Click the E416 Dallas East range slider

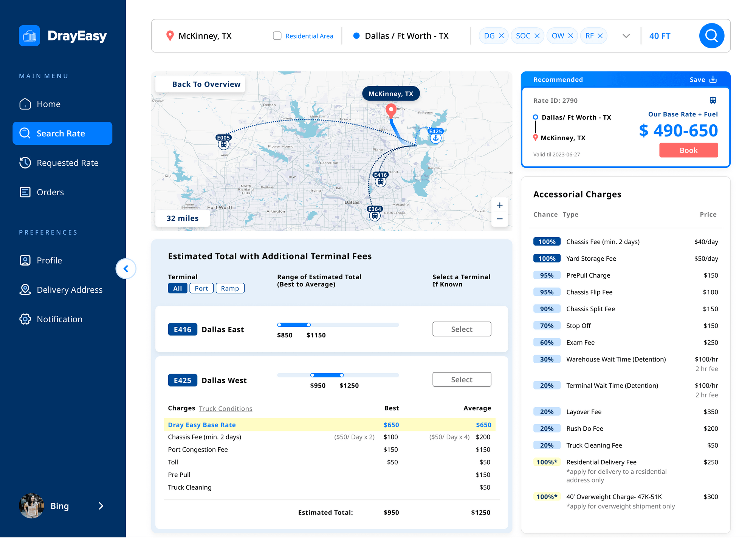pos(294,325)
